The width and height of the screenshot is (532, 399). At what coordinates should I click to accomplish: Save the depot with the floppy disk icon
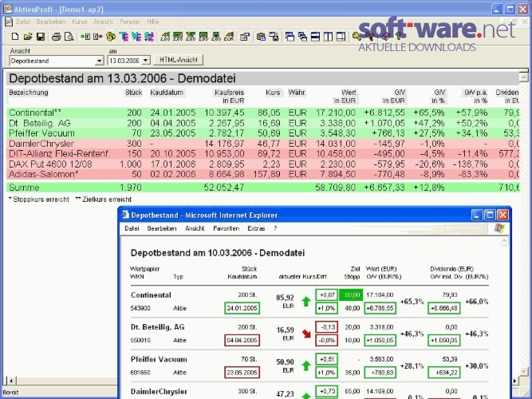[41, 37]
